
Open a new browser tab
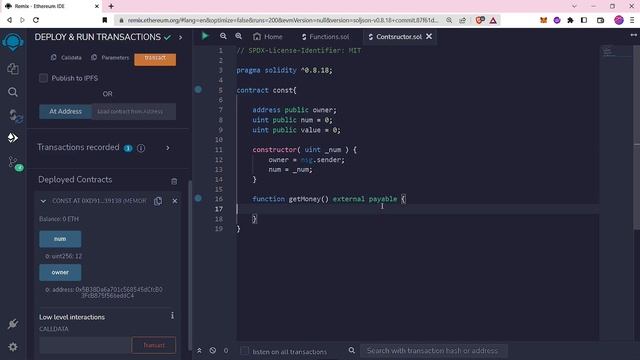click(111, 6)
